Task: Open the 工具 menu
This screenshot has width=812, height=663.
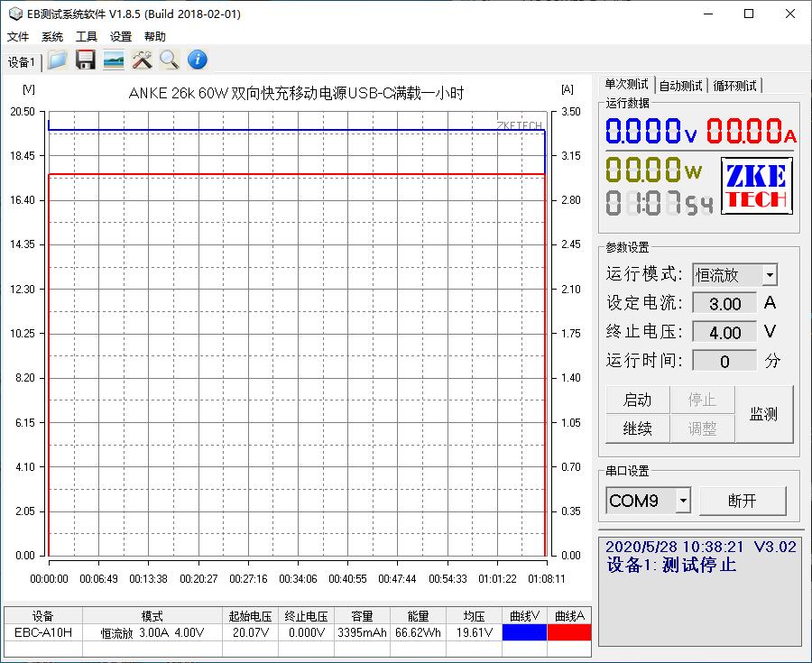Action: click(x=86, y=37)
